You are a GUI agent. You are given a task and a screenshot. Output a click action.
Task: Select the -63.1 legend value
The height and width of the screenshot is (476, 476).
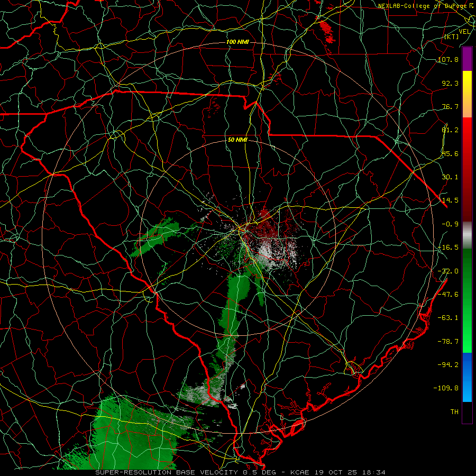point(448,318)
